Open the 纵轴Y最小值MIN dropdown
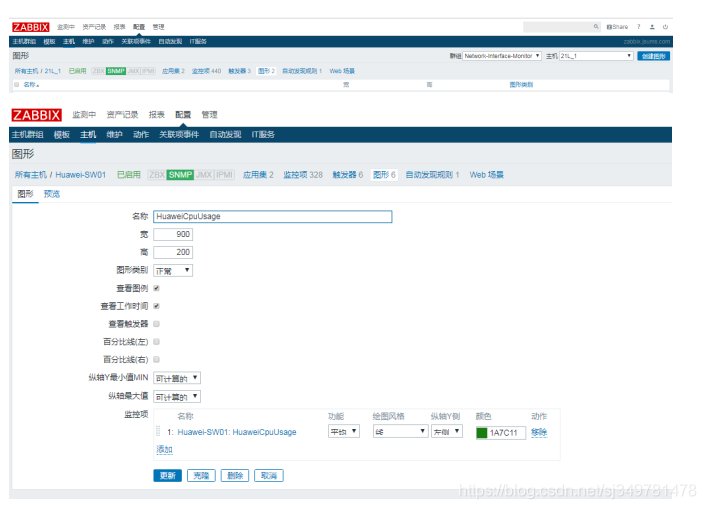Screen dimensions: 706x509 (177, 378)
